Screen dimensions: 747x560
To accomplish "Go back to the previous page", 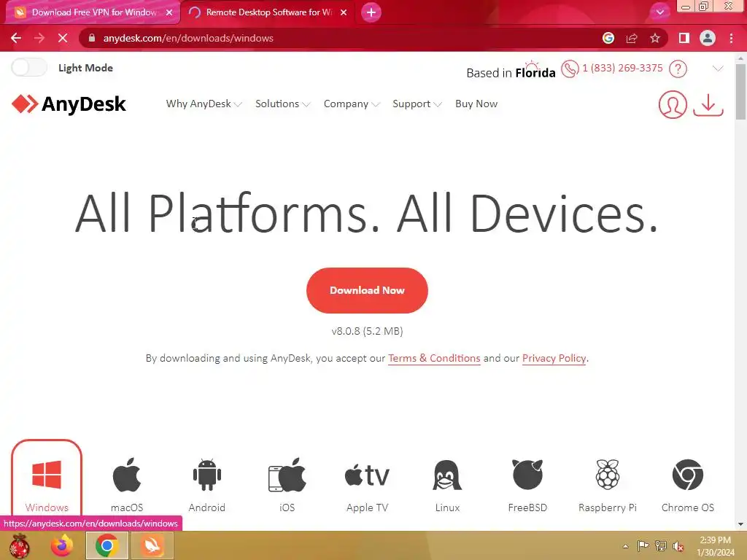I will 16,38.
